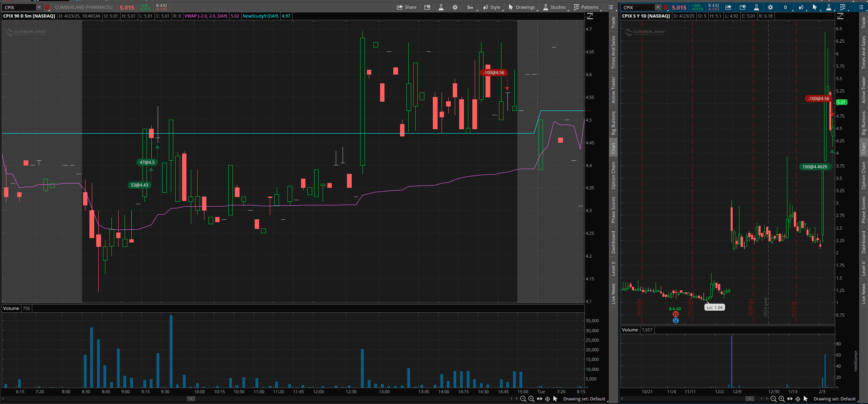
Task: Open the Trade side tab beside the left chart
Action: tap(613, 22)
